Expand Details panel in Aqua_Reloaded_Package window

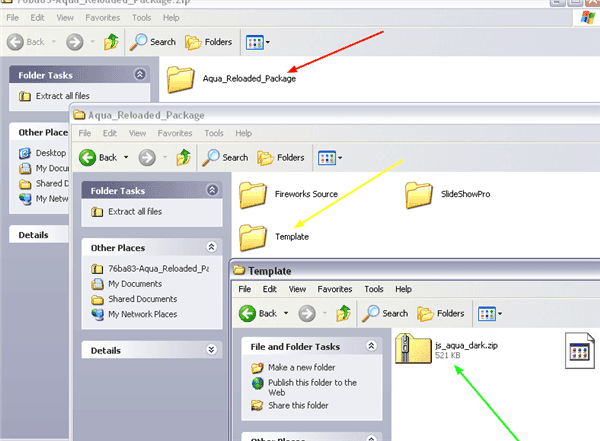coord(211,350)
